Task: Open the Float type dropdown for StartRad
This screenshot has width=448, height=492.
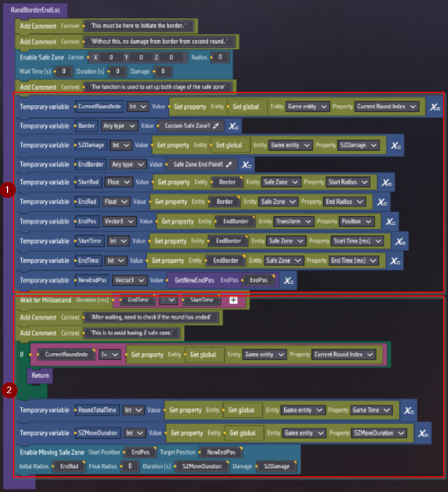Action: click(x=118, y=183)
